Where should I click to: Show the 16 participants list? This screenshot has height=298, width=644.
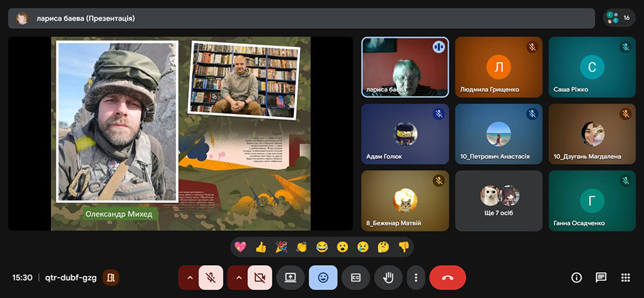coord(620,18)
